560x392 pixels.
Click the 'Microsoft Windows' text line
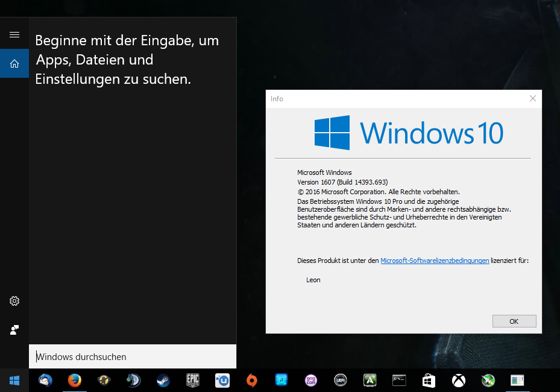point(324,172)
